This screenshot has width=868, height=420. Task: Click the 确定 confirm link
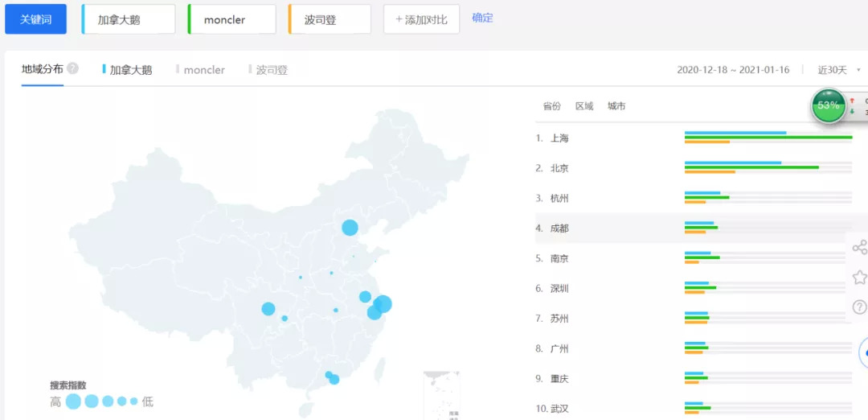point(482,18)
